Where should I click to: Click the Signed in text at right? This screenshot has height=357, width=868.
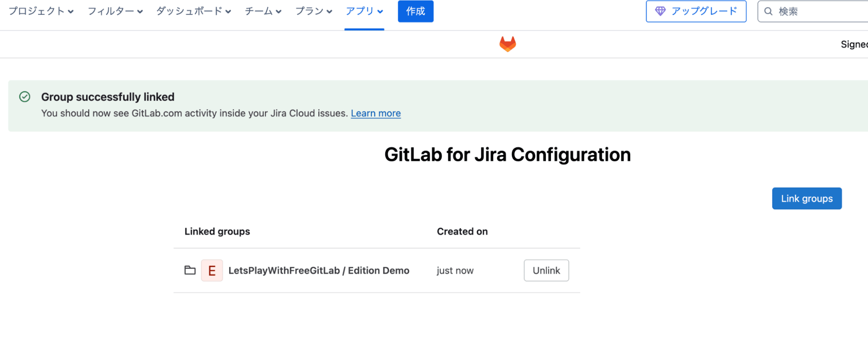click(854, 44)
